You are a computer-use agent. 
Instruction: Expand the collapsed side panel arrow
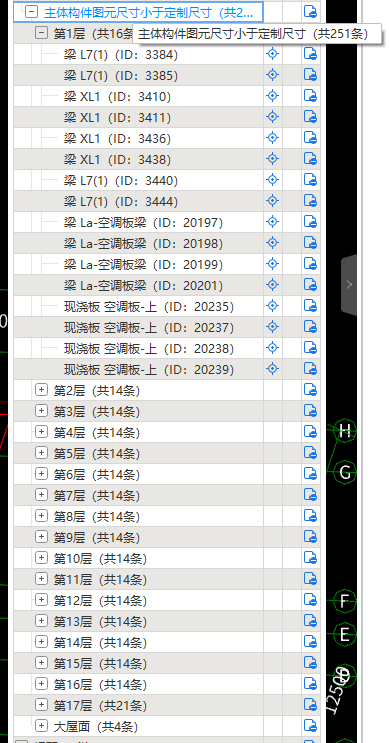349,284
